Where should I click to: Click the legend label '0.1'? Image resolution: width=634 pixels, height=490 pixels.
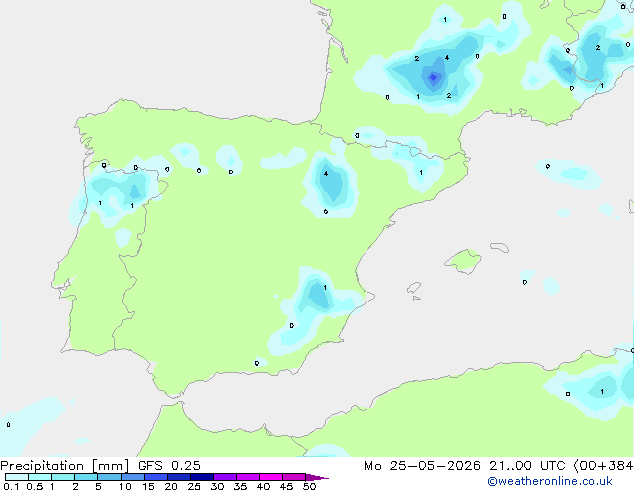pos(11,486)
